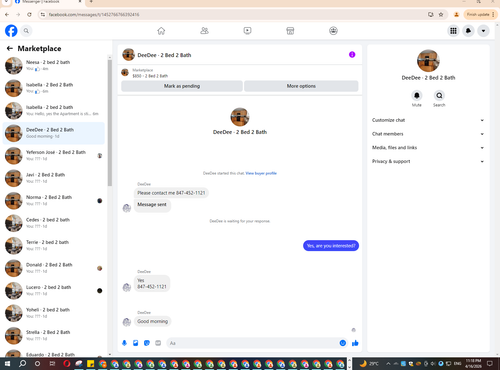Click DeeDee avatar in right info panel

tap(428, 61)
